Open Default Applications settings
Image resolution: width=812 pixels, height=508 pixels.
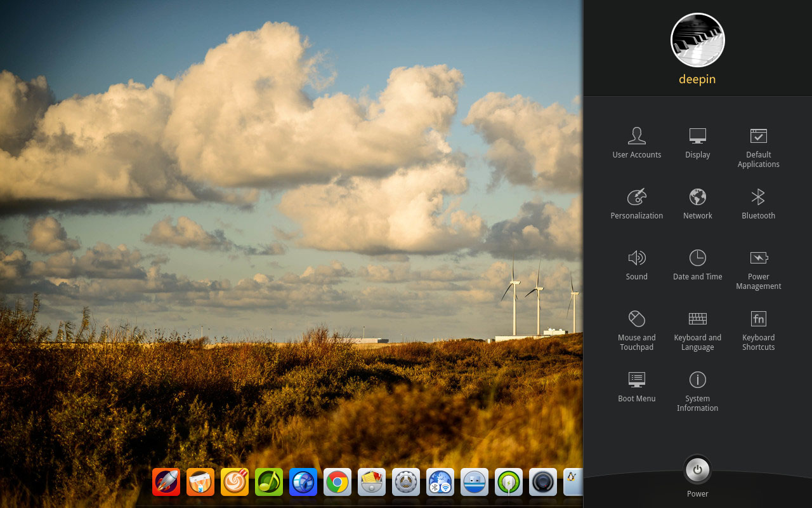click(758, 147)
